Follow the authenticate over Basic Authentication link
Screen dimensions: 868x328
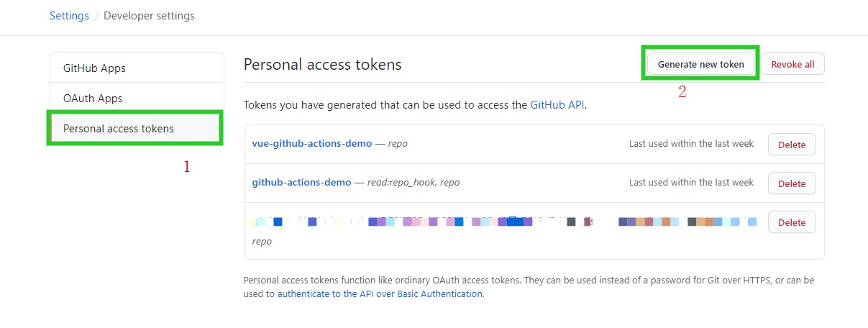(x=380, y=294)
